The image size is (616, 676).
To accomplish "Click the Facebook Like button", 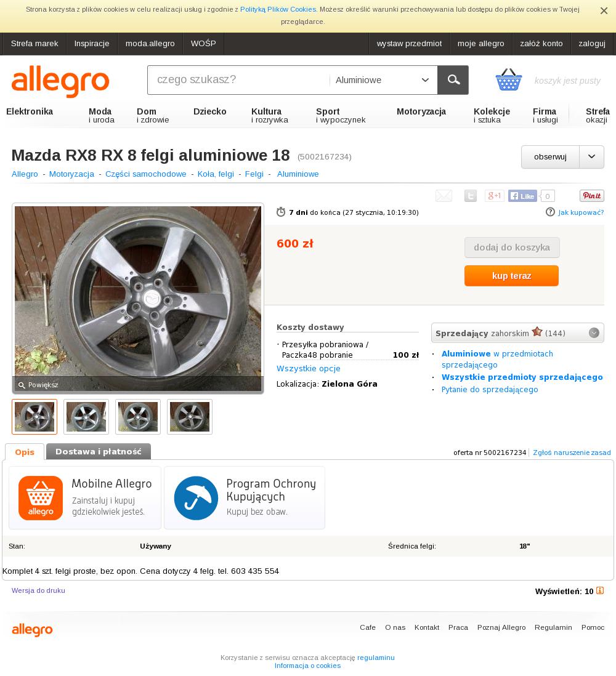I will [x=522, y=196].
